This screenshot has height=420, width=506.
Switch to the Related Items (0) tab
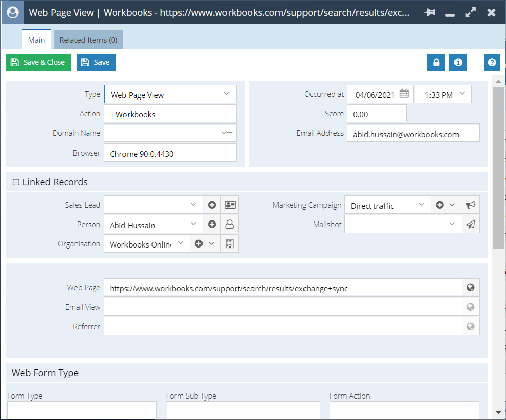point(88,40)
